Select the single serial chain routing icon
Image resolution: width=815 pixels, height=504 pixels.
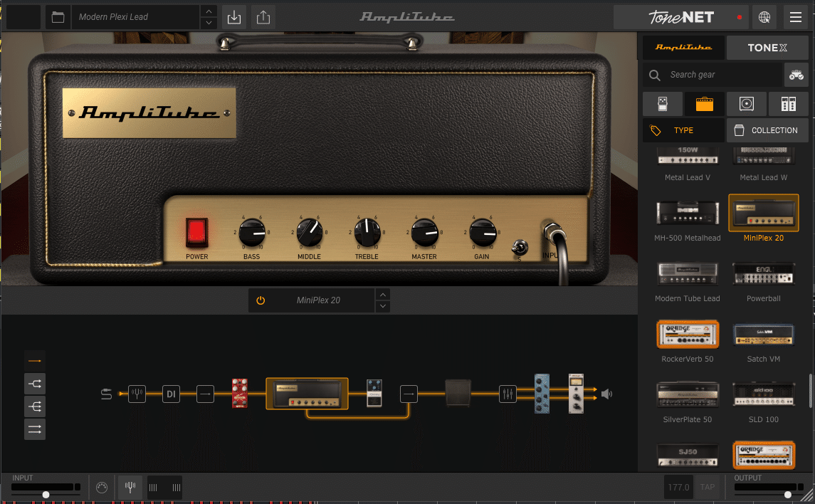point(35,361)
